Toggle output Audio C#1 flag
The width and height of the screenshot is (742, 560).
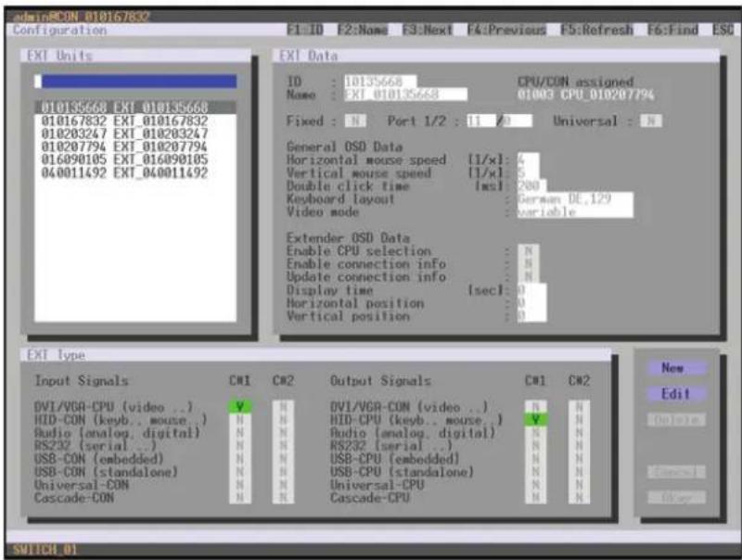pyautogui.click(x=536, y=432)
